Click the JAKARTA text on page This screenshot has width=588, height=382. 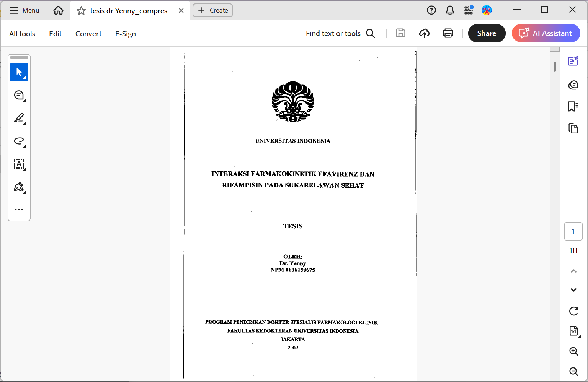(x=293, y=340)
